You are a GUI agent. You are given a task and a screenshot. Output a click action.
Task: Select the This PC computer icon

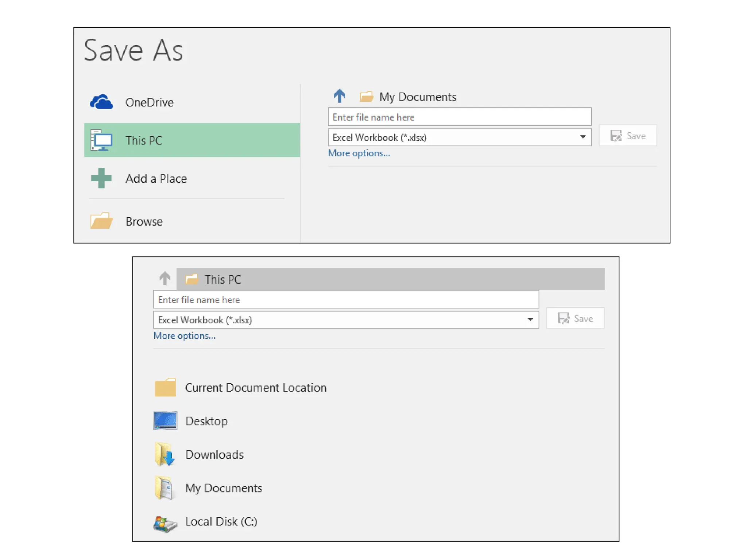[x=101, y=140]
